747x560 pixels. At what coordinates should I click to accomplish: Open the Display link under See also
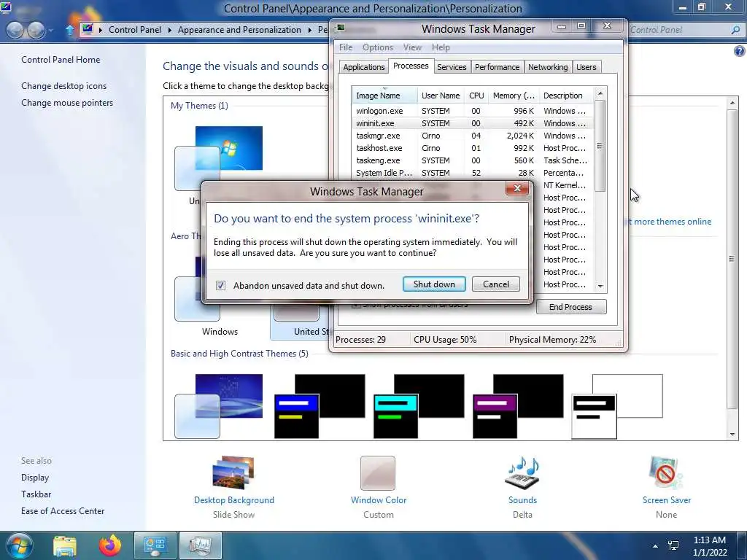coord(35,477)
